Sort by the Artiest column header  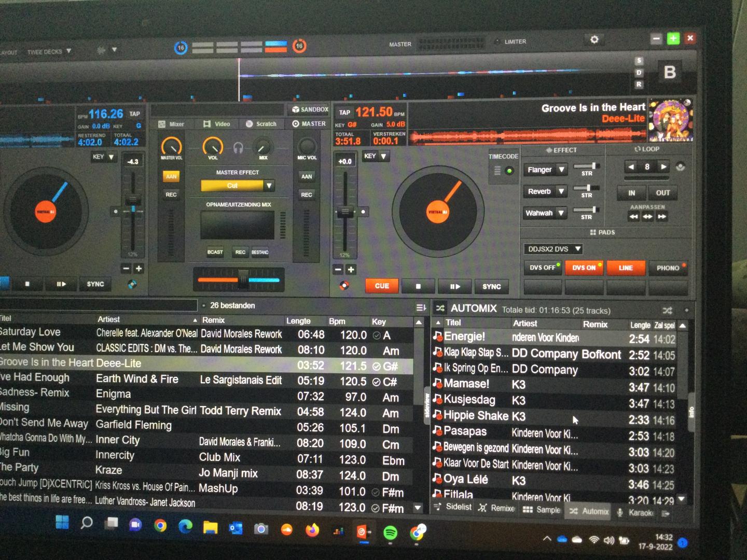108,319
